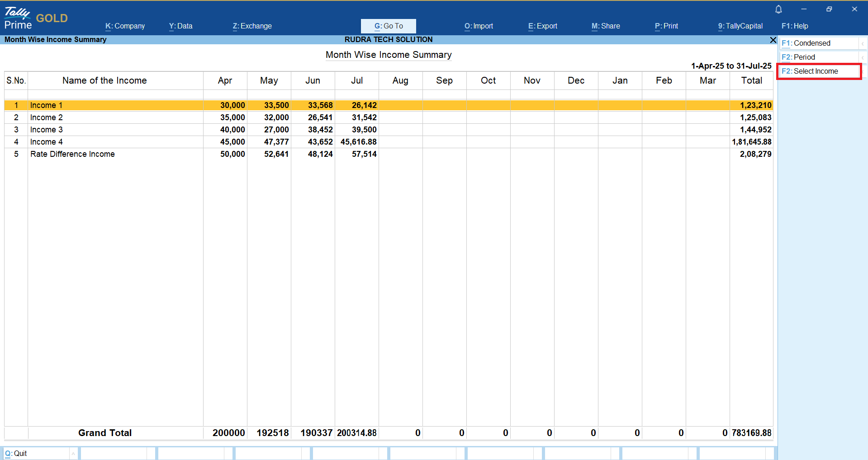Screen dimensions: 868x460
Task: Open the F1 Help menu
Action: 795,26
